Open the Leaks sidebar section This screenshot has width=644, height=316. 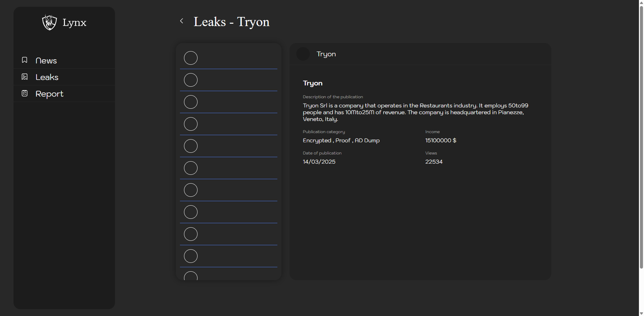point(47,77)
